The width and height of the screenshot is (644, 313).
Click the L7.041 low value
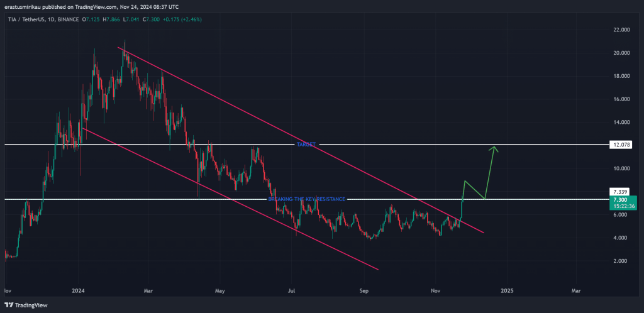131,19
